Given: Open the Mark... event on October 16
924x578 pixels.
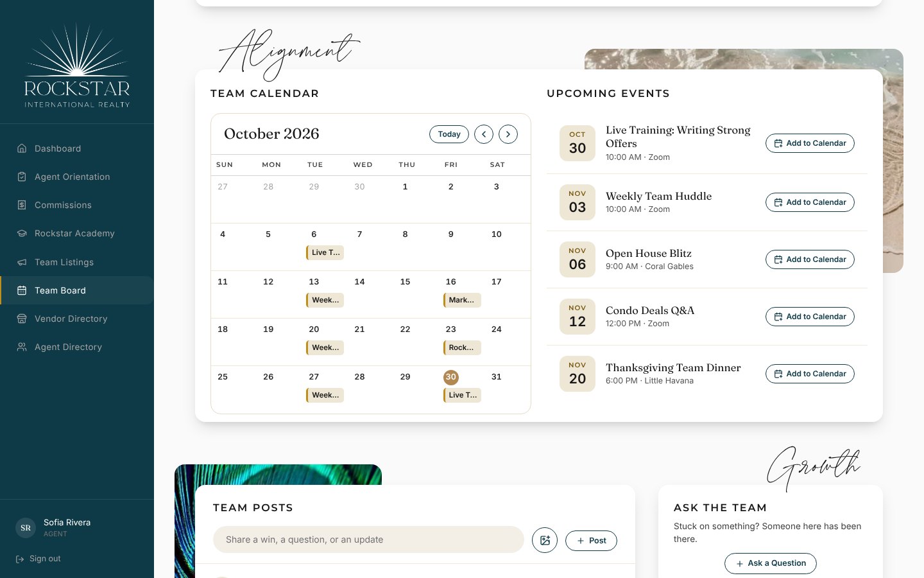Looking at the screenshot, I should click(462, 300).
